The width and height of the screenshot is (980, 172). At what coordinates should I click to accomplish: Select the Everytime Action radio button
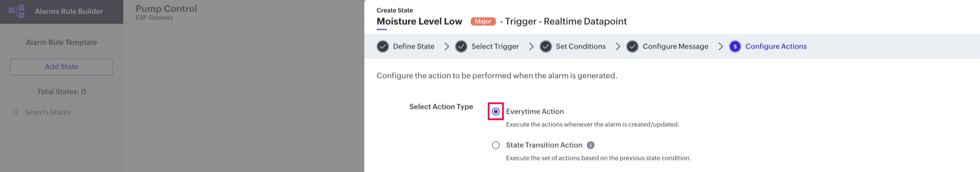tap(496, 111)
